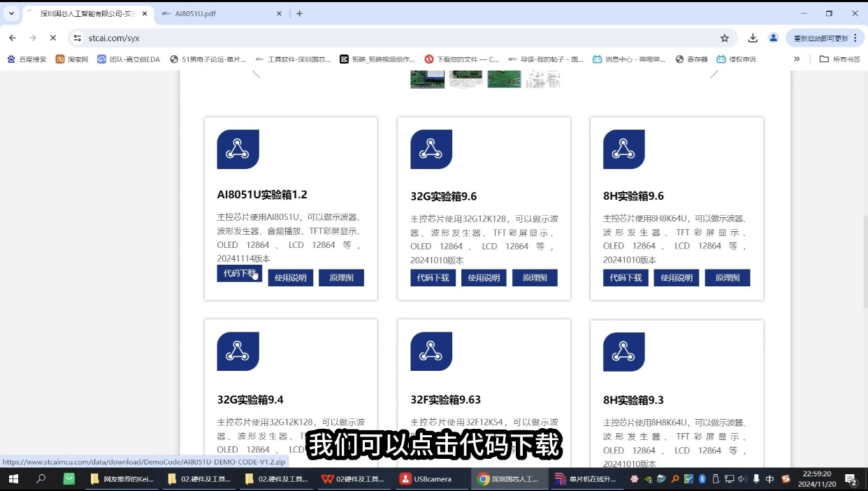
Task: Open the 网友推荐的Kei folder in taskbar
Action: point(122,479)
